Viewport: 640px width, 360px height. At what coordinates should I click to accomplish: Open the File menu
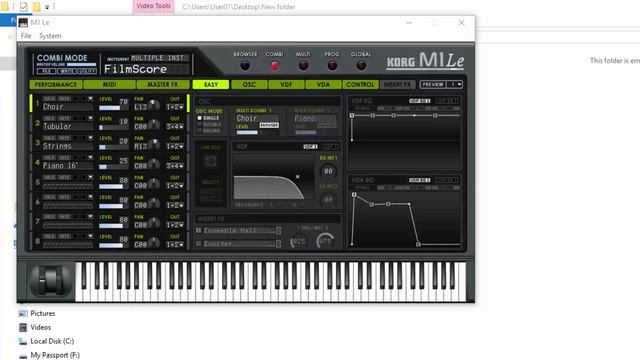point(26,36)
